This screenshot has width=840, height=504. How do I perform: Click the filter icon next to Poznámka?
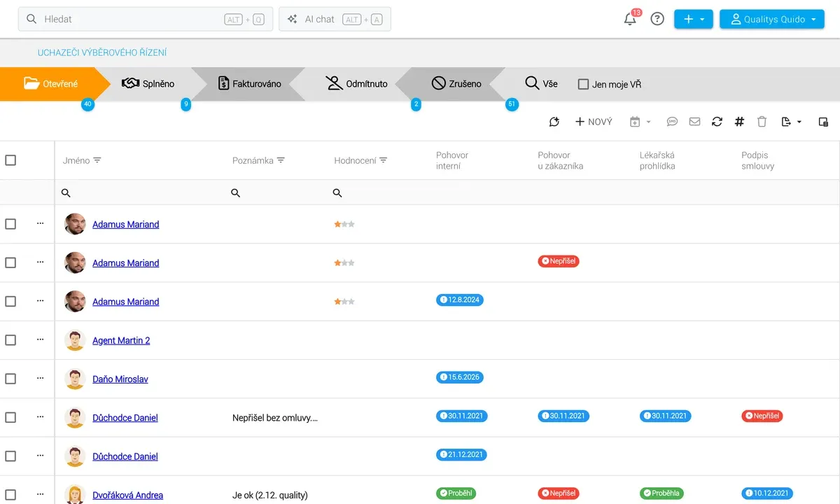coord(281,160)
